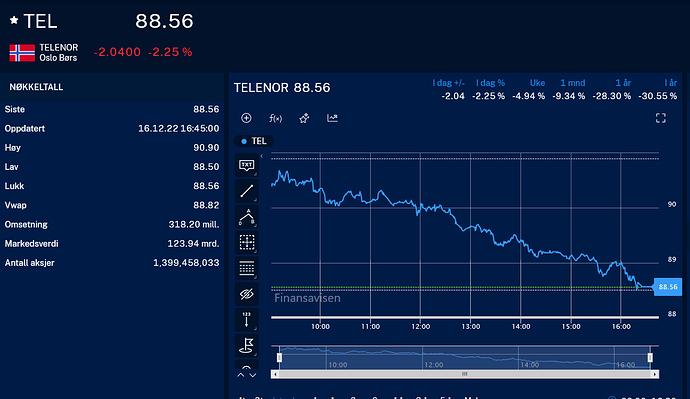
Task: Select the trend line drawing tool
Action: point(246,191)
